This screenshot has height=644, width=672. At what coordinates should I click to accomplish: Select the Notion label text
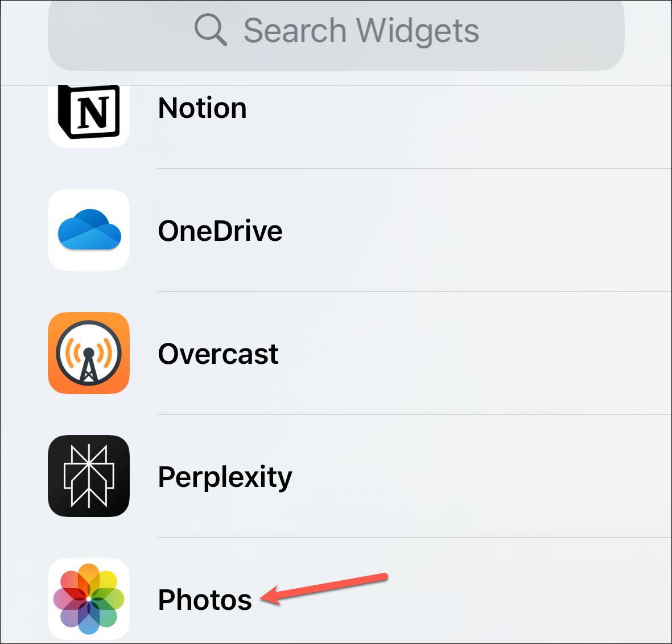point(203,108)
